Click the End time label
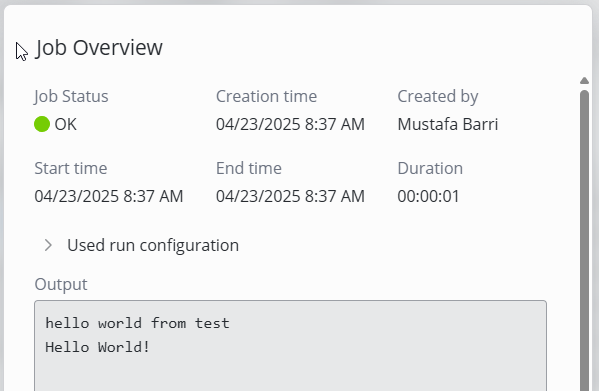The width and height of the screenshot is (599, 391). point(249,168)
